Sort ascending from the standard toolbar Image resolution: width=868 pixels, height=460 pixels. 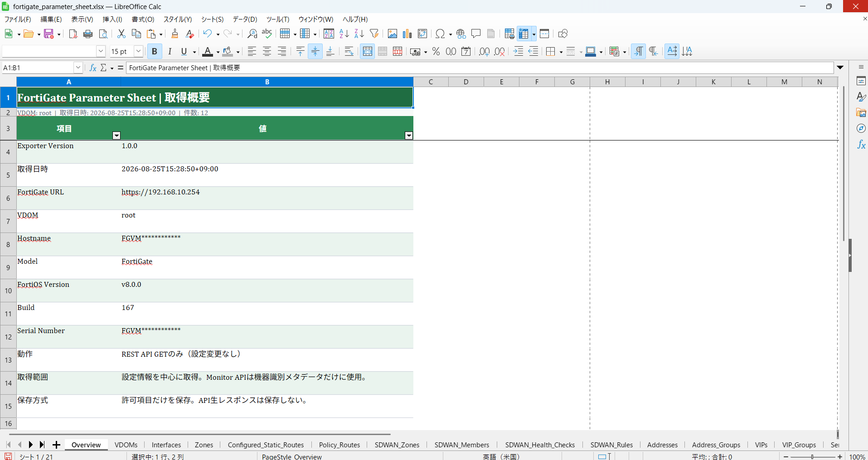tap(344, 34)
